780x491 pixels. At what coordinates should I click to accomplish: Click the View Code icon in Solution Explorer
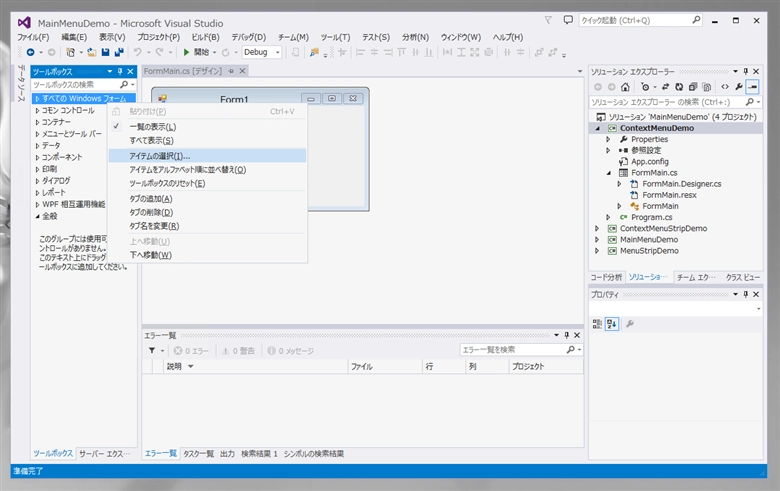pyautogui.click(x=725, y=87)
